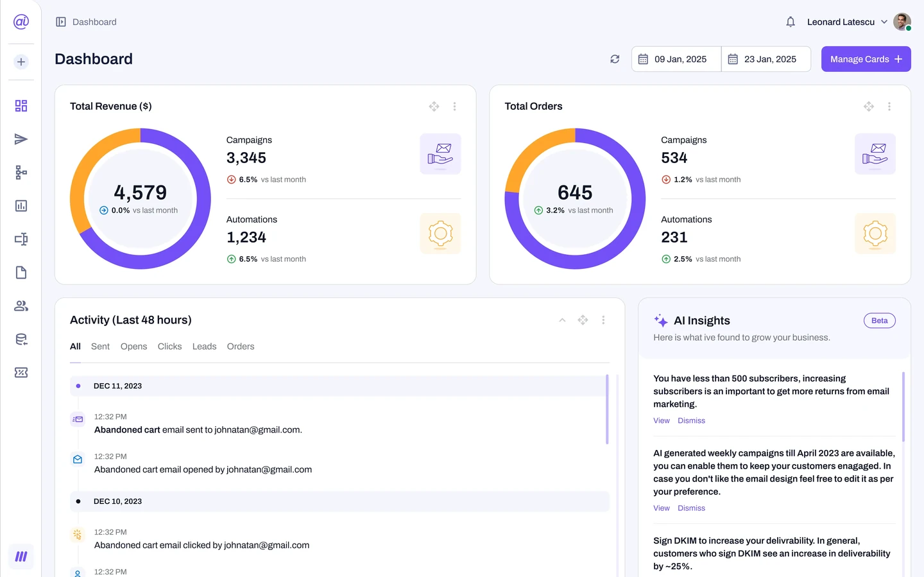Open the notifications bell

coord(791,22)
